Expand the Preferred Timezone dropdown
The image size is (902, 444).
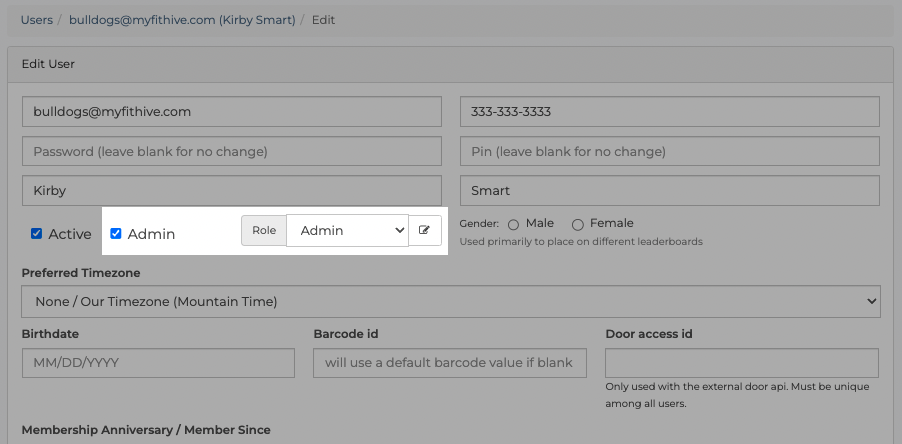coord(451,301)
